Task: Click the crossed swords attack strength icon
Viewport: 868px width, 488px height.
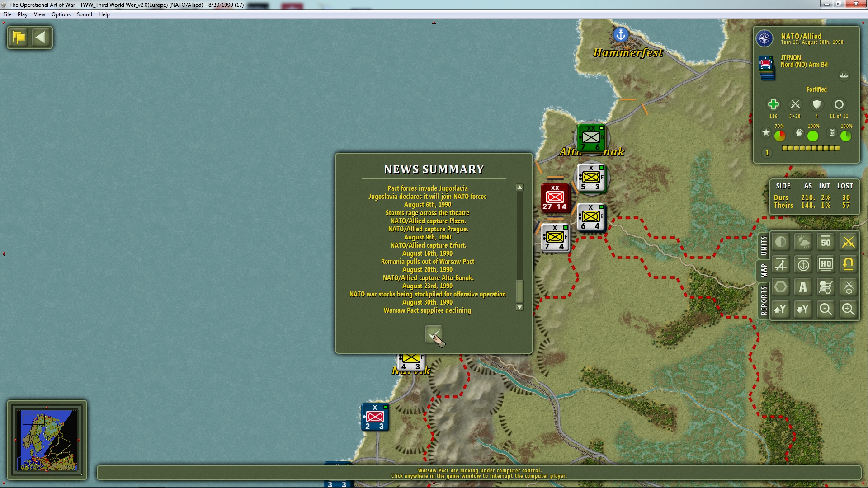Action: (795, 104)
